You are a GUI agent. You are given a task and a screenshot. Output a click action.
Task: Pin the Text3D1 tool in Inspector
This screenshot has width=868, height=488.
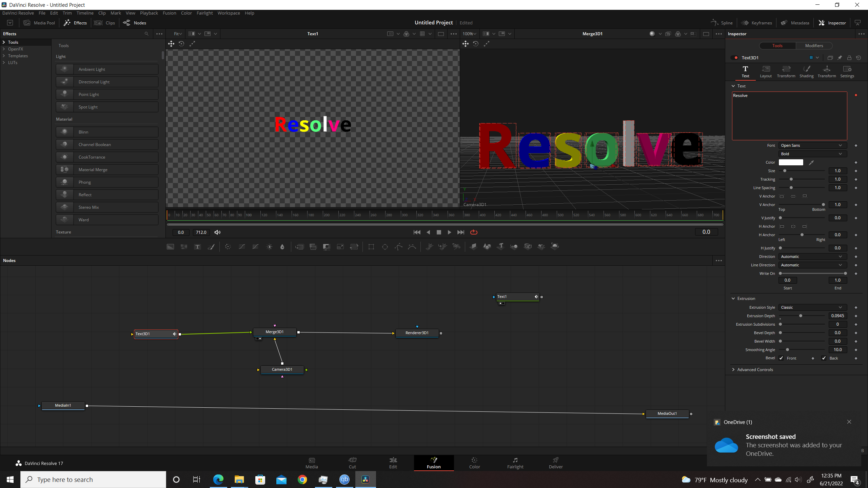[840, 58]
